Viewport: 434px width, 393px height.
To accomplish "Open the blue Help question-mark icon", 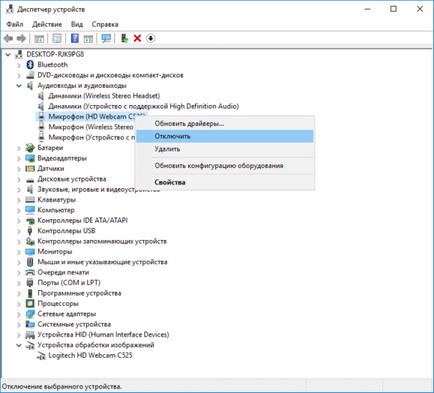I will 75,38.
